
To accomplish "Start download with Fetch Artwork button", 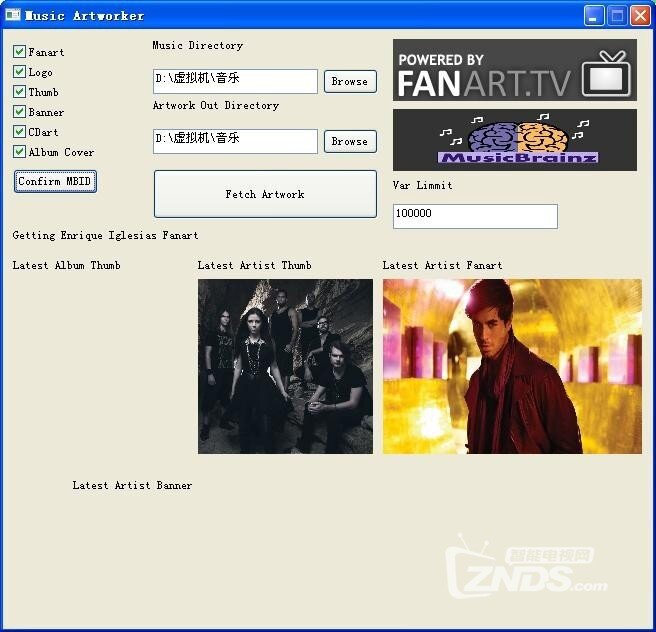I will coord(265,194).
